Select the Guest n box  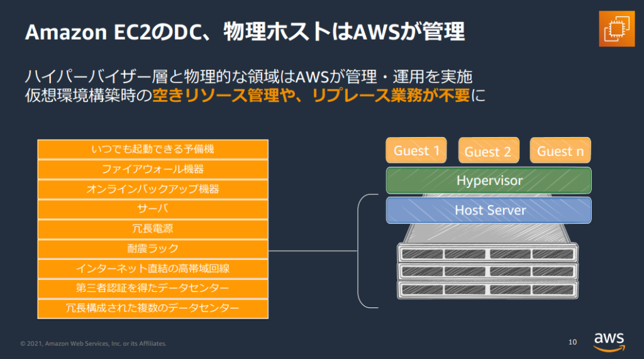(560, 151)
